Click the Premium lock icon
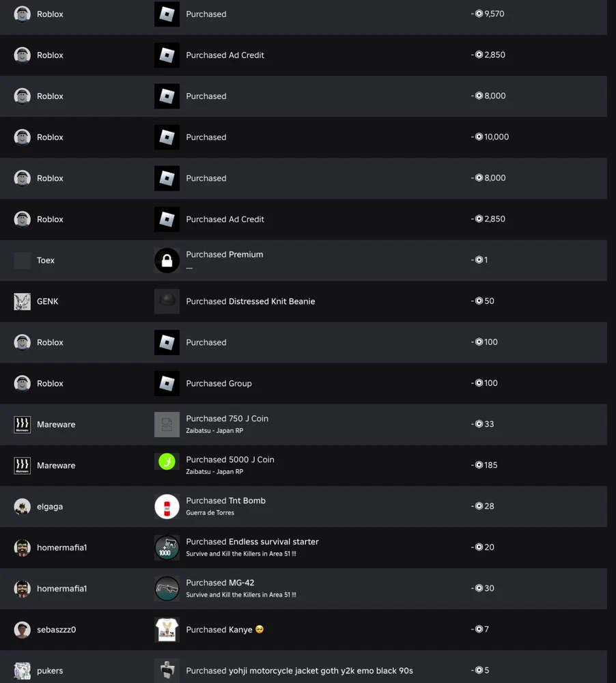 (167, 260)
